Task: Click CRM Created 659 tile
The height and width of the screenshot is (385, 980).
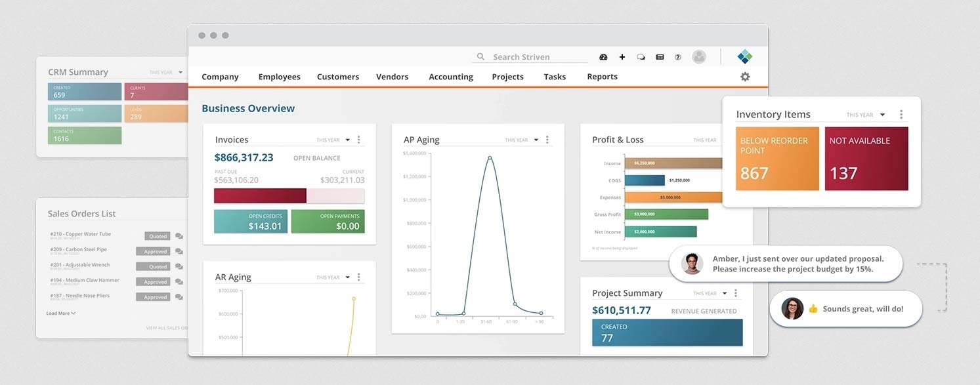Action: tap(85, 91)
